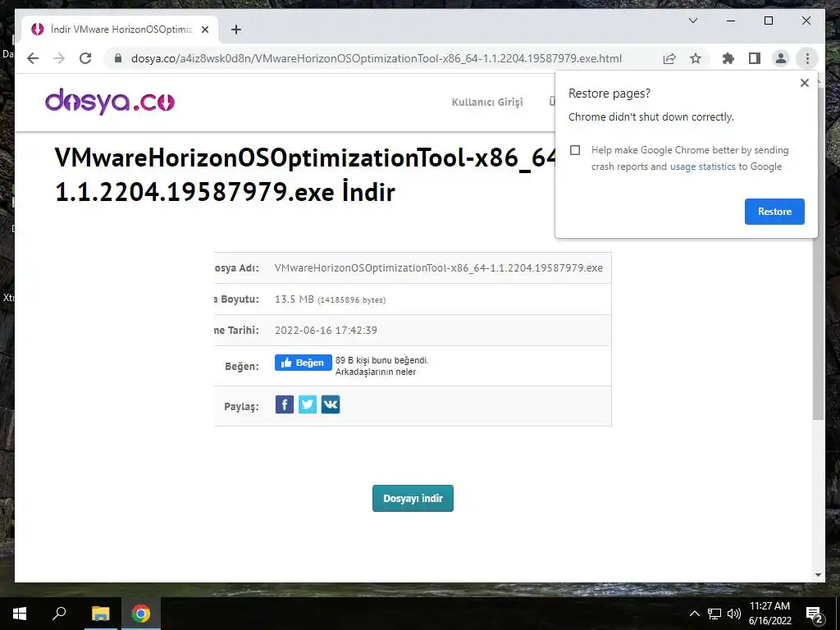This screenshot has width=840, height=630.
Task: Open the notification center icon
Action: click(x=814, y=614)
